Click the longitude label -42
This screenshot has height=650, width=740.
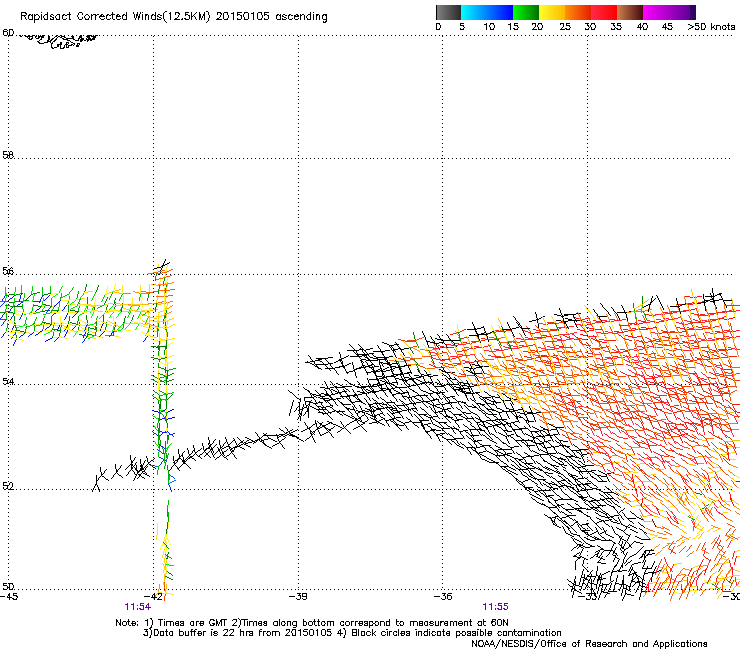(x=154, y=596)
